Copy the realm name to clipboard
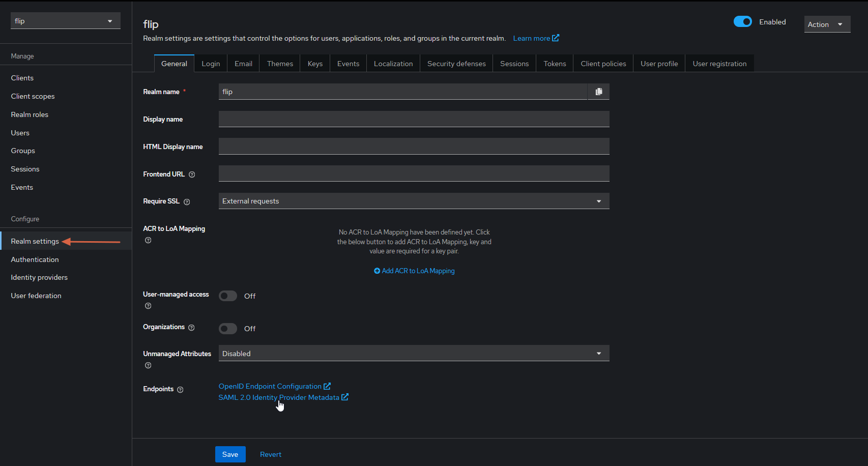Image resolution: width=868 pixels, height=466 pixels. 599,92
